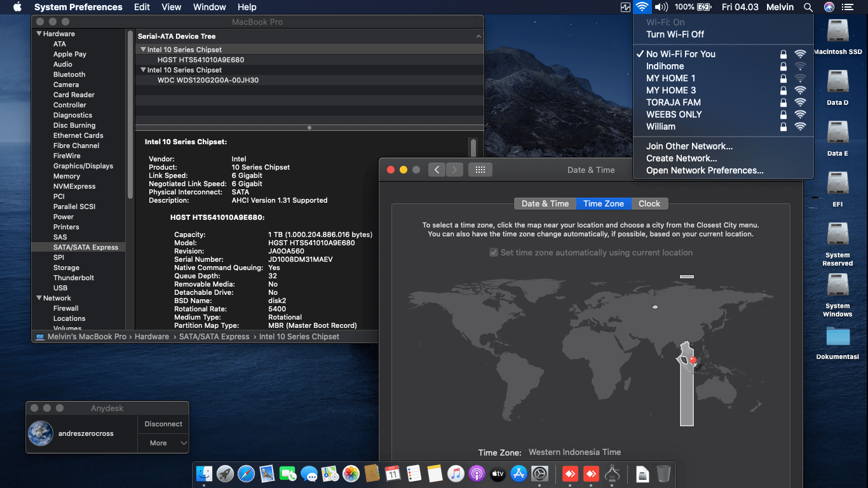Click the Melvin user name in menu bar
The height and width of the screenshot is (488, 868).
(780, 7)
